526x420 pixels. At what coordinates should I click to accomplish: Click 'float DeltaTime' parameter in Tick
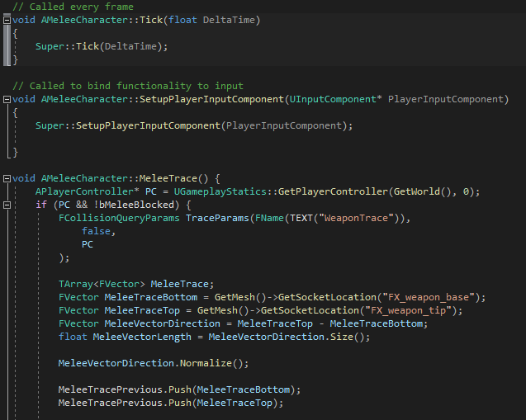tap(211, 20)
